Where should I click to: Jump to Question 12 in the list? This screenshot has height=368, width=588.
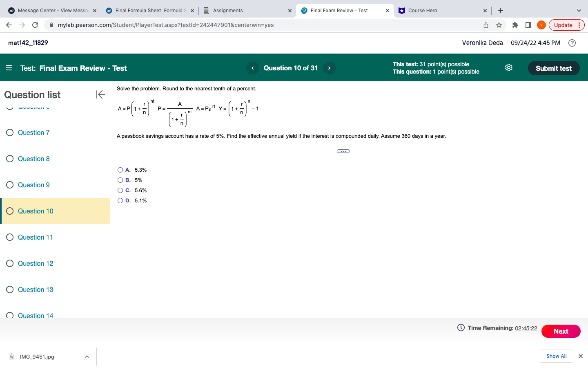pyautogui.click(x=36, y=263)
